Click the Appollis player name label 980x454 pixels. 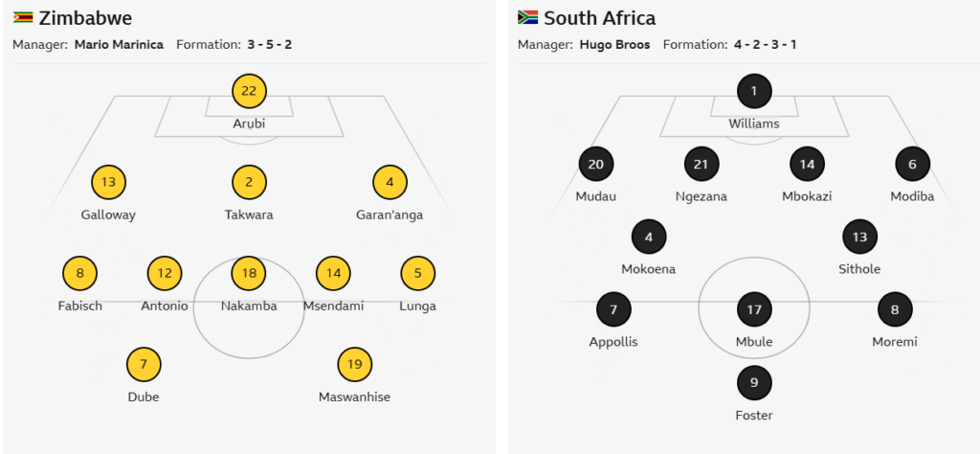coord(613,342)
